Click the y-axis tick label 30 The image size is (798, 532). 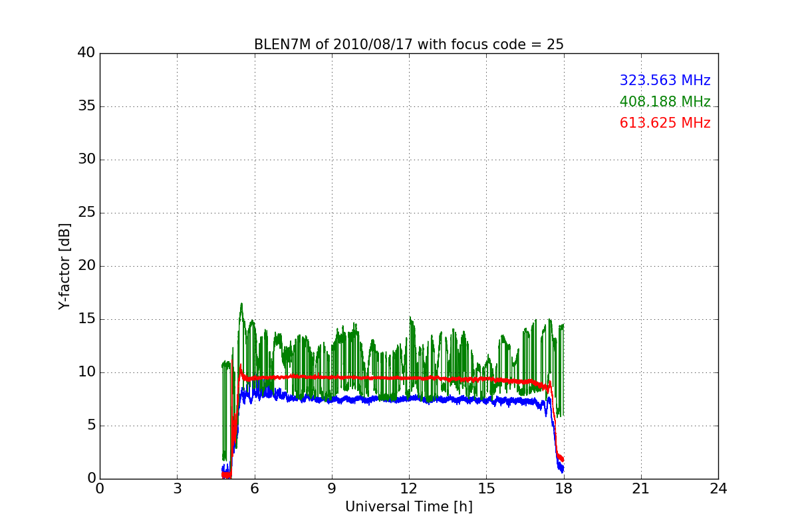(x=86, y=160)
